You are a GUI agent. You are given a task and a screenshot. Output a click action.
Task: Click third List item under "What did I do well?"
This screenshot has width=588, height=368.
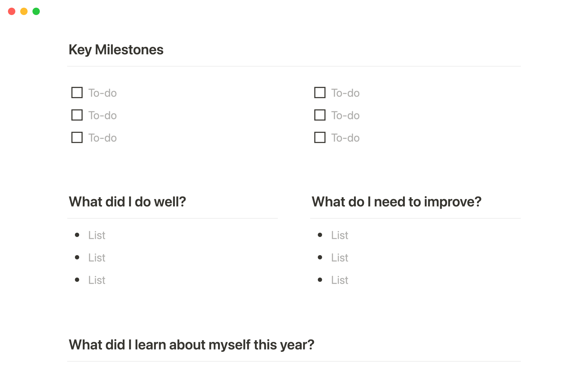tap(97, 280)
